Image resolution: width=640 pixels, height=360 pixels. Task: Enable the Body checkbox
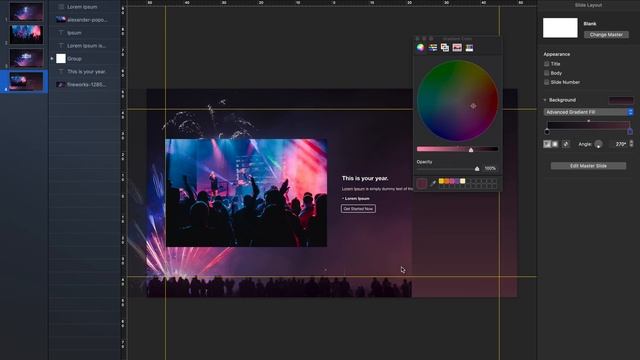pos(547,73)
